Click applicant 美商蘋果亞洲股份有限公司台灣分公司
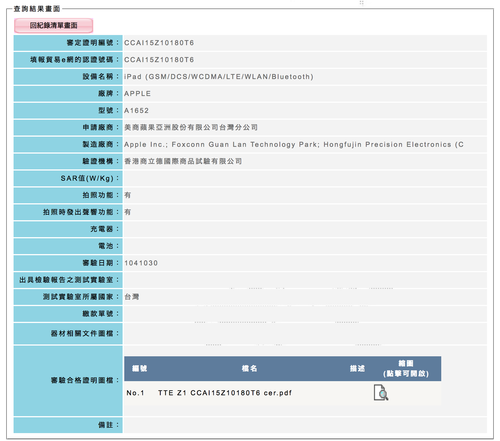This screenshot has width=500, height=441. click(x=191, y=128)
